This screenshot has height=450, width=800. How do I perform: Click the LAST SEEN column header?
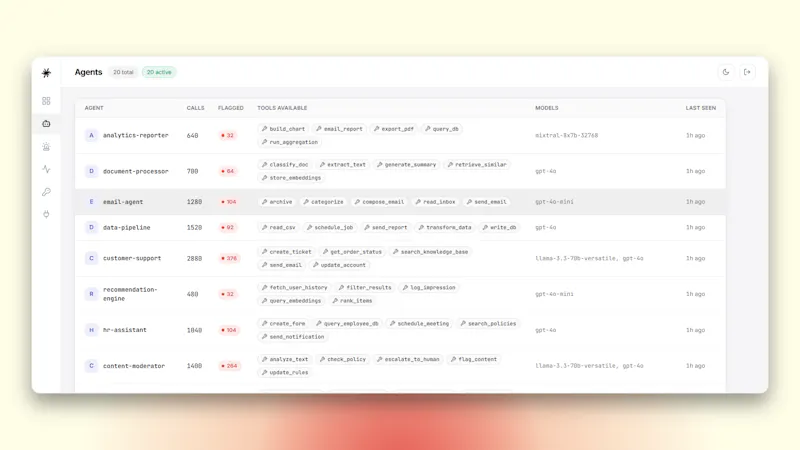[701, 108]
